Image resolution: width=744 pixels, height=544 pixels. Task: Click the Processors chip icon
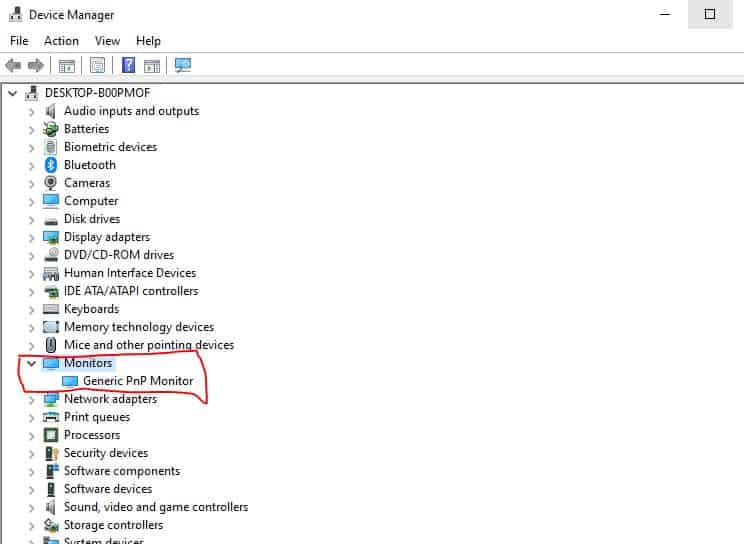tap(51, 435)
